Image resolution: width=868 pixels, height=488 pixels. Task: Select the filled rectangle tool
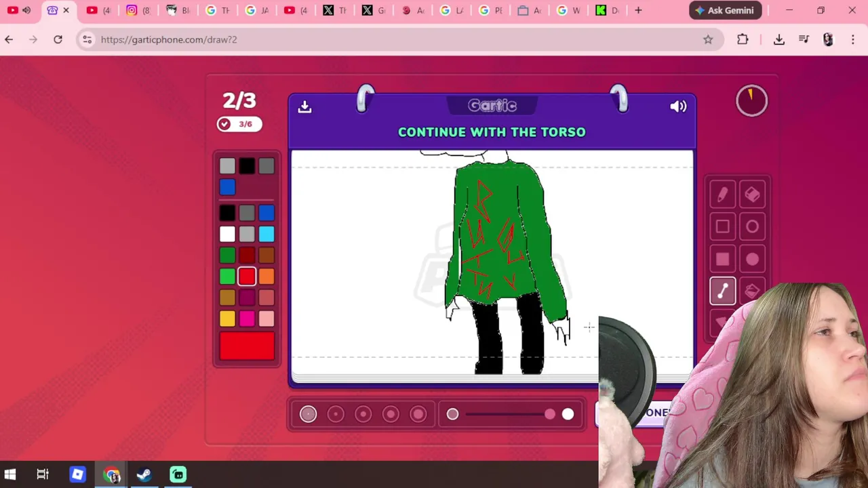pyautogui.click(x=722, y=259)
